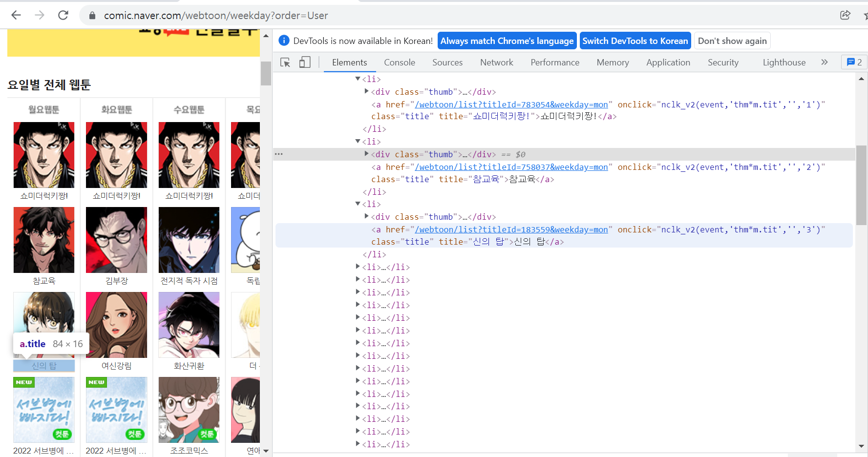Open href link titleId=758037 in DOM
The height and width of the screenshot is (457, 868).
tap(511, 167)
